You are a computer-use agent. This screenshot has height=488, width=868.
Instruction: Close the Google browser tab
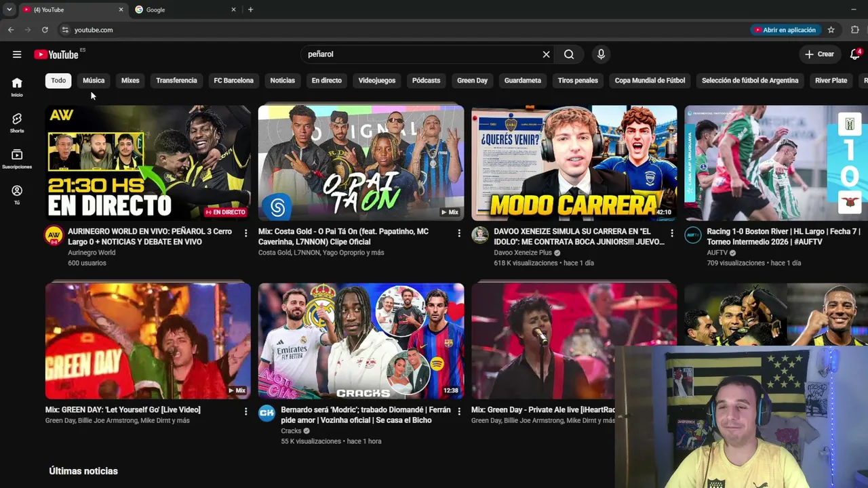tap(234, 9)
